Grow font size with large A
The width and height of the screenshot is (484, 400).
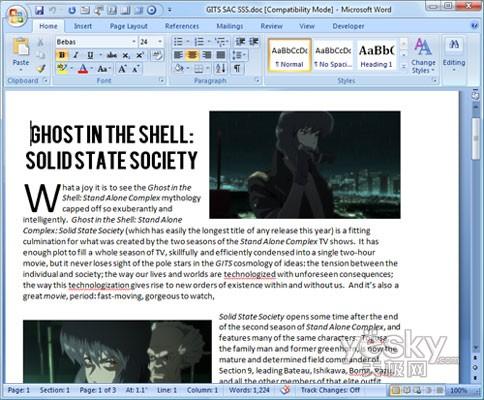[122, 69]
